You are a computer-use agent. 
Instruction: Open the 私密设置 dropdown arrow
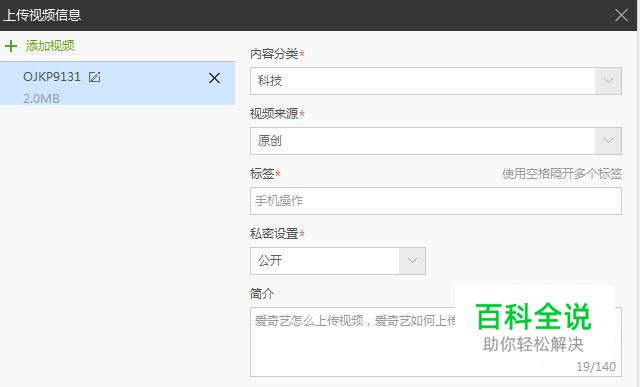pyautogui.click(x=412, y=260)
